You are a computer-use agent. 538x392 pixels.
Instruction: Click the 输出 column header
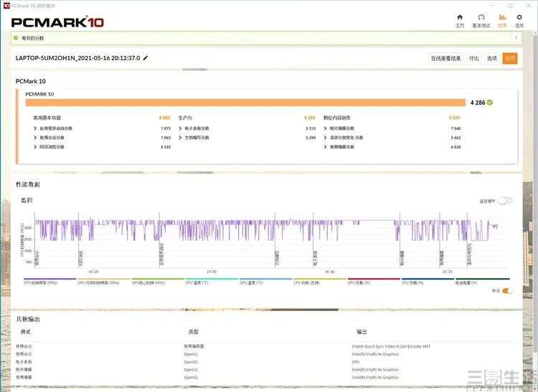point(362,332)
